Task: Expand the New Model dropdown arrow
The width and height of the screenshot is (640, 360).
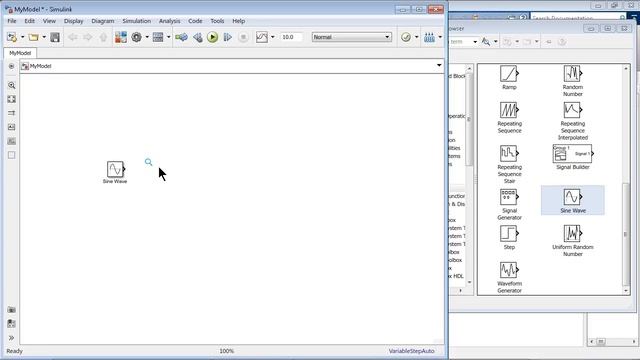Action: coord(22,37)
